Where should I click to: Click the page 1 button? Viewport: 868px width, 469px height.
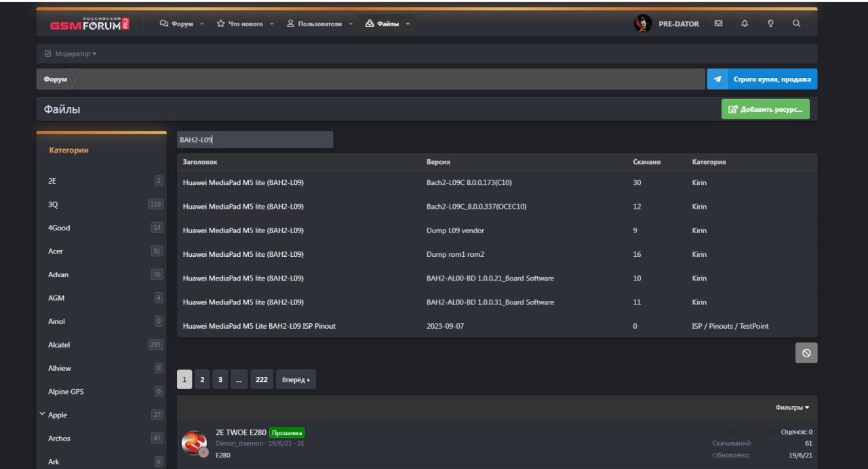click(x=184, y=380)
